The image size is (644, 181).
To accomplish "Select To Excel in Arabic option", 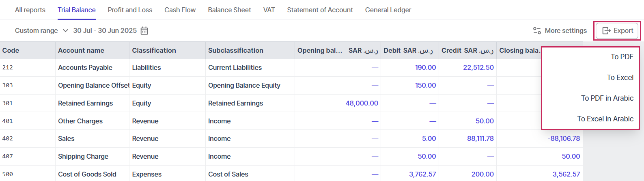I will 605,119.
